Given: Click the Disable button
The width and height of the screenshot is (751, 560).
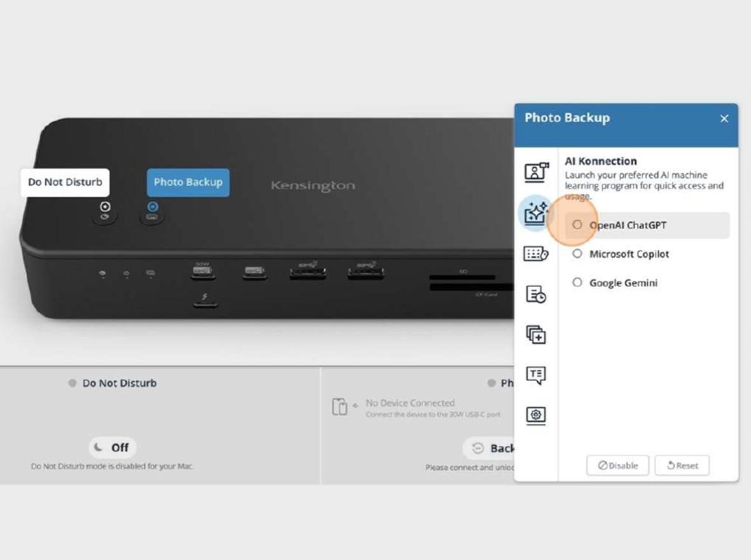Looking at the screenshot, I should pyautogui.click(x=617, y=465).
